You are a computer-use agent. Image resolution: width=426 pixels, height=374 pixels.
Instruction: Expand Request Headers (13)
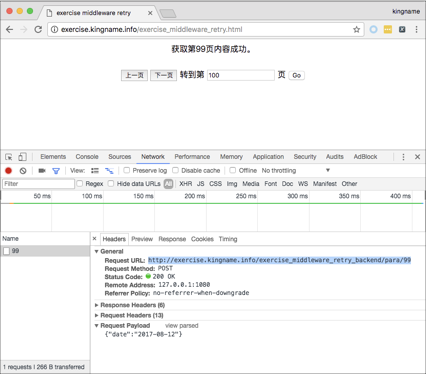coord(96,315)
